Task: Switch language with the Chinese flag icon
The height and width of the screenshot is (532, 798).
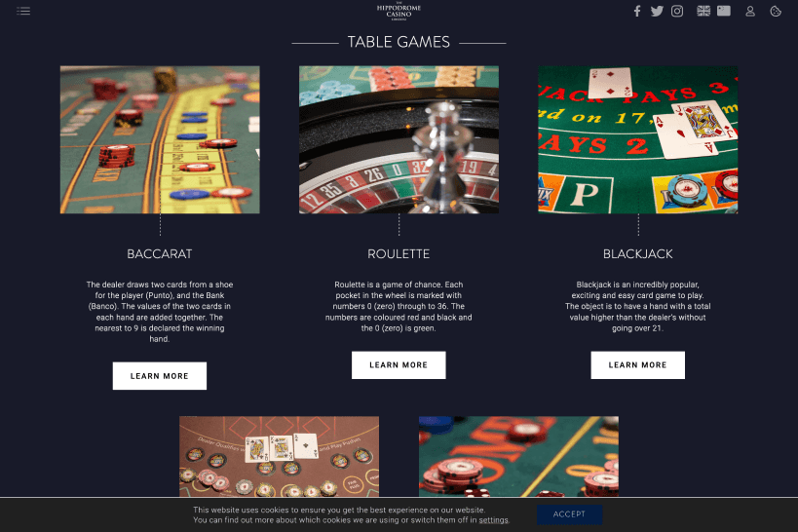Action: [x=724, y=11]
